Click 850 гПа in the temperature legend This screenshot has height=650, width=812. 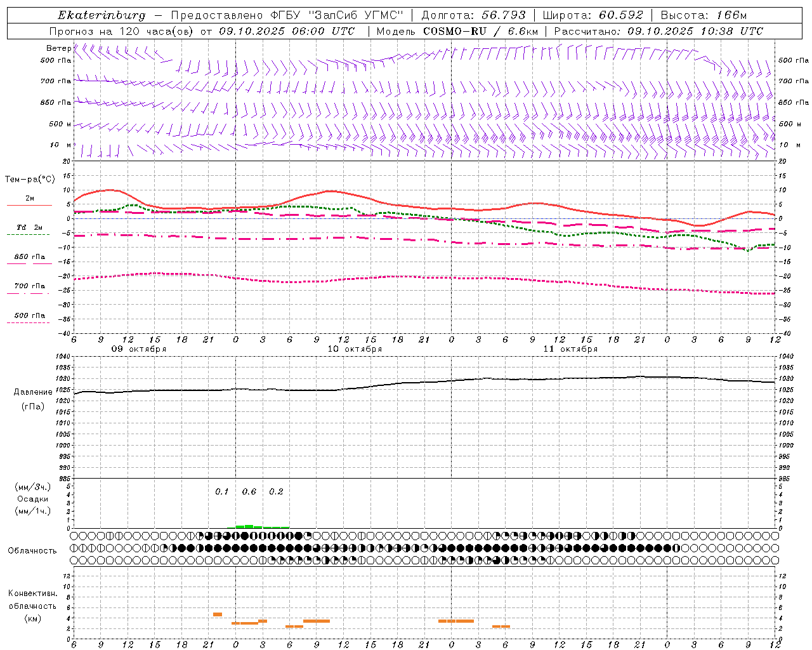[x=30, y=257]
